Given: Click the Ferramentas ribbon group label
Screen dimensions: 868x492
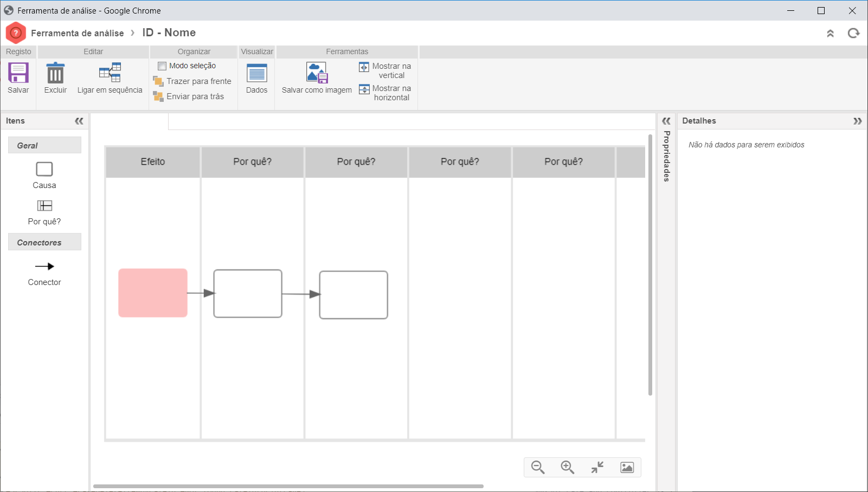Looking at the screenshot, I should click(x=347, y=51).
